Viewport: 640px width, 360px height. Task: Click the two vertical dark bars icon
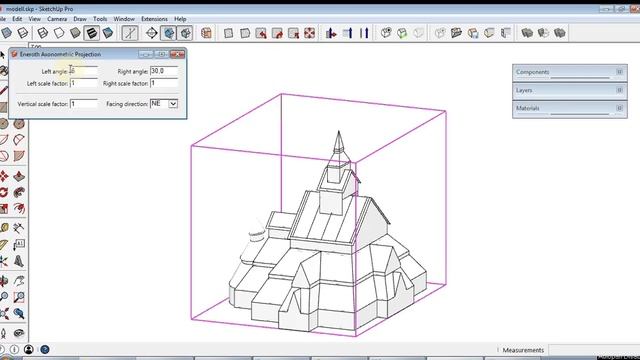[364, 33]
